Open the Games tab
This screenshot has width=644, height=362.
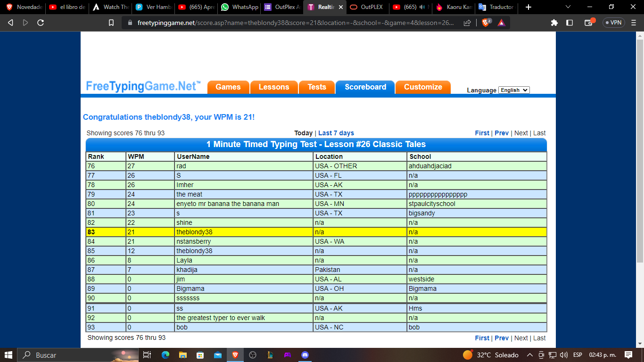click(x=228, y=87)
